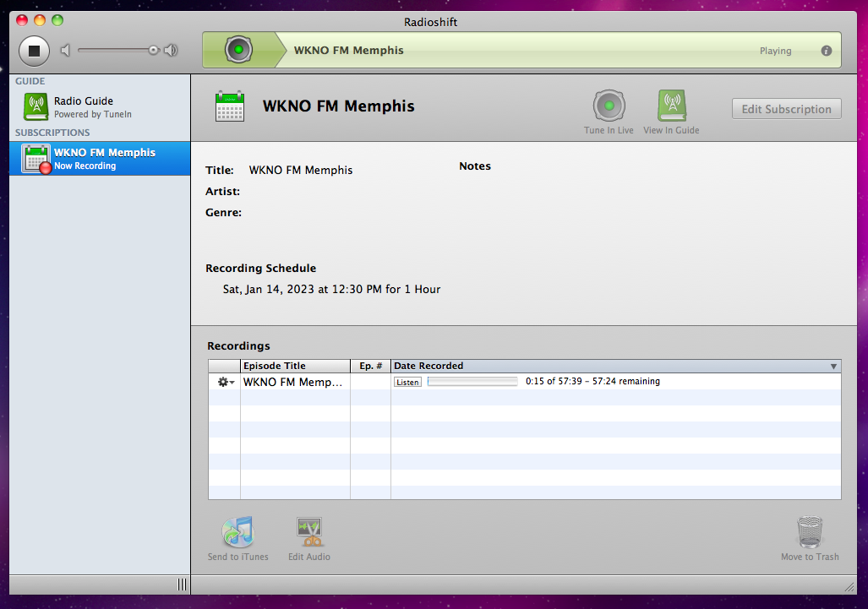Image resolution: width=868 pixels, height=609 pixels.
Task: Click the WKNO FM Memphis now-playing title
Action: click(x=349, y=51)
